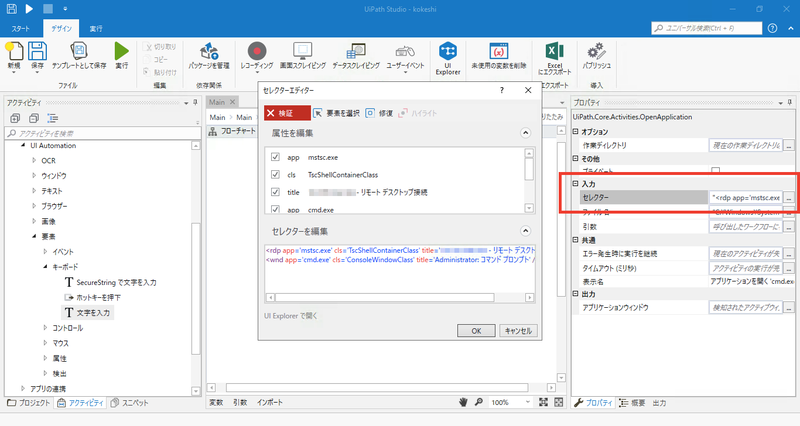The image size is (800, 426).
Task: Expand the OCR tree node
Action: pos(34,160)
